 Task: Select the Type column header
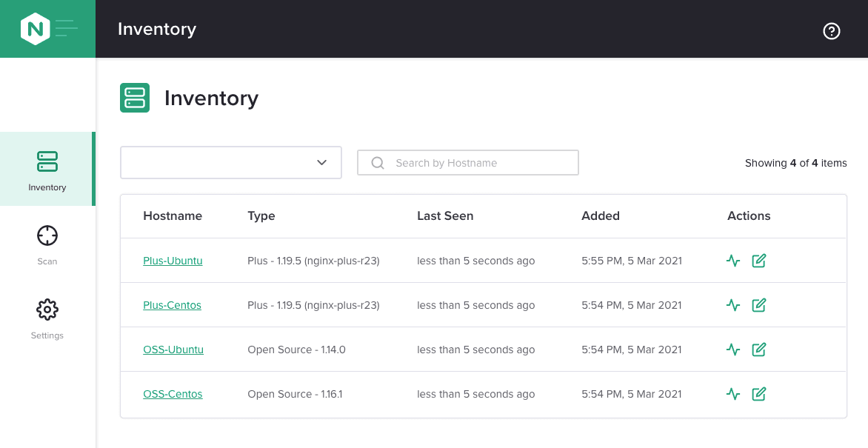261,215
